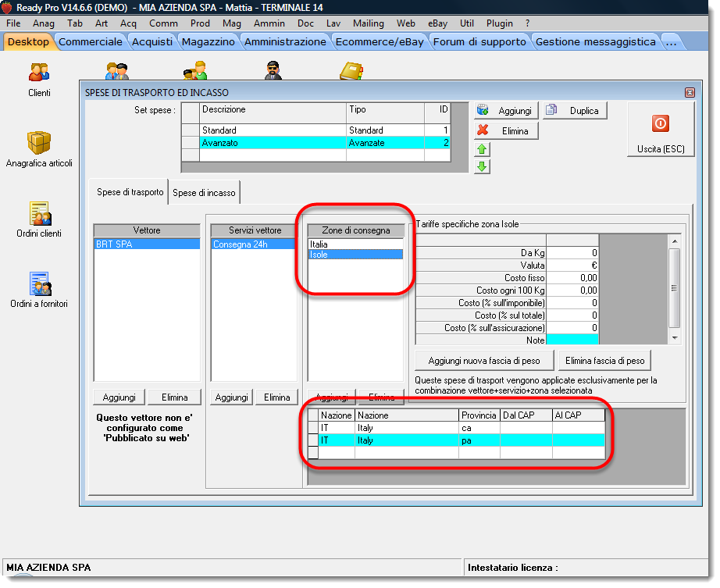Image resolution: width=720 pixels, height=588 pixels.
Task: Click the agent with sunglasses desktop icon
Action: point(273,70)
